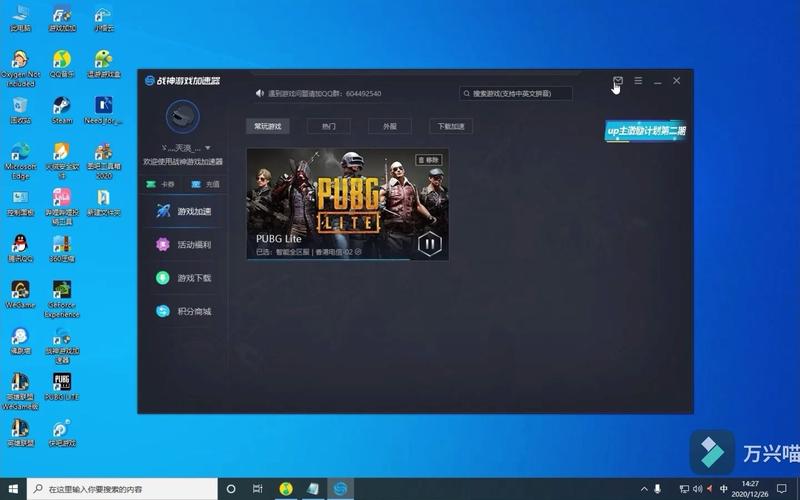This screenshot has height=500, width=800.
Task: Switch to the 热门 tab
Action: pyautogui.click(x=329, y=126)
